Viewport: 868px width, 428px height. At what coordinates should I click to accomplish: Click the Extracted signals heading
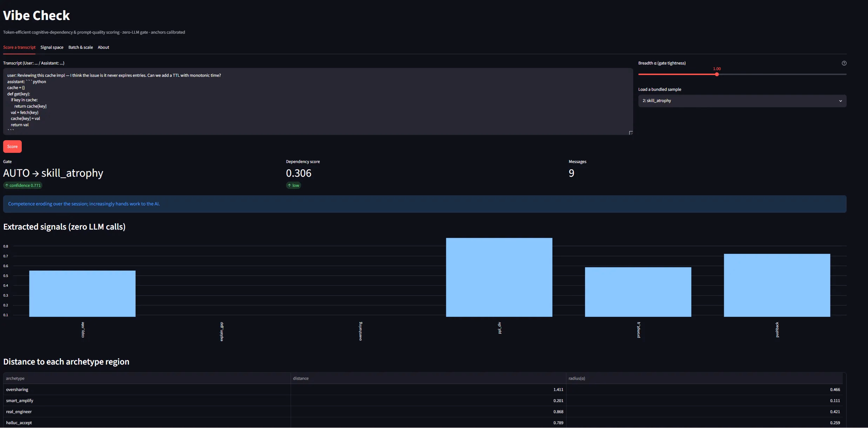point(64,227)
